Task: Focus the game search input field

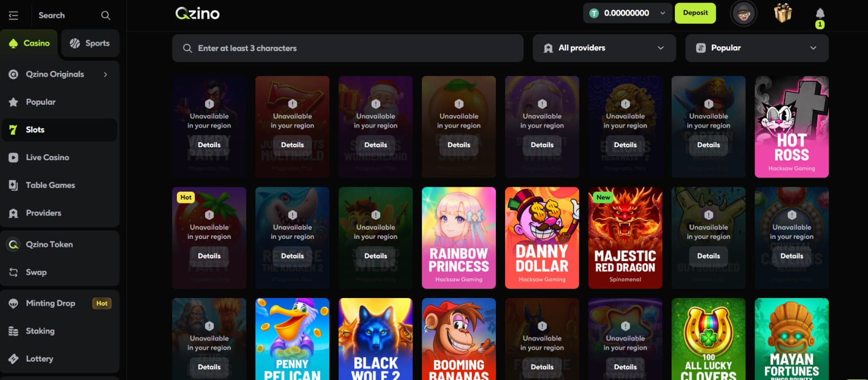Action: [x=348, y=48]
